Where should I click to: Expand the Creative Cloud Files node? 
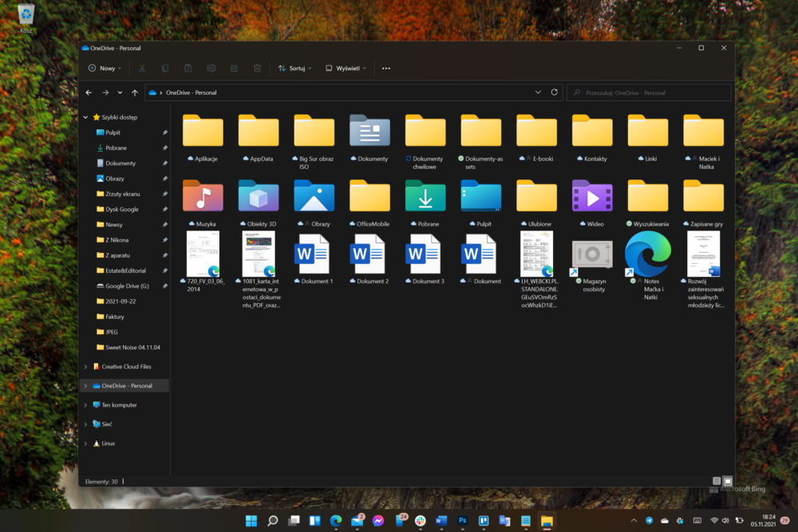tap(85, 367)
